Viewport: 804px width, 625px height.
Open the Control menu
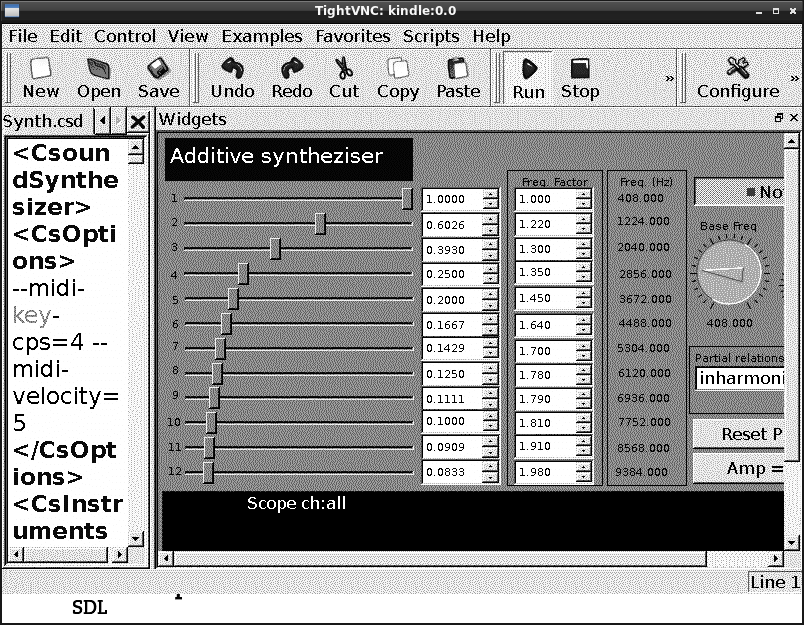tap(125, 36)
